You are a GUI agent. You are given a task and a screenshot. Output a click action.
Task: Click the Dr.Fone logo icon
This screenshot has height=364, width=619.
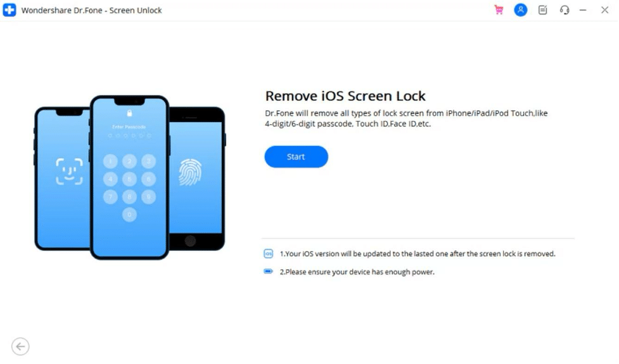pos(10,10)
